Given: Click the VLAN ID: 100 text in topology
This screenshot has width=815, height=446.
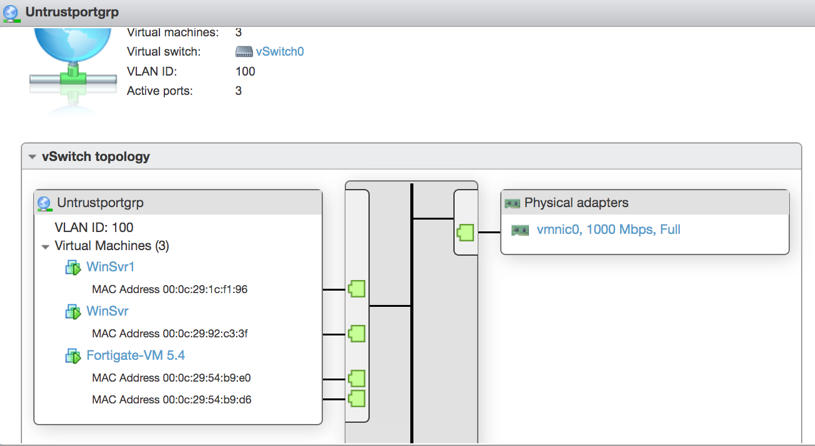Looking at the screenshot, I should click(94, 228).
